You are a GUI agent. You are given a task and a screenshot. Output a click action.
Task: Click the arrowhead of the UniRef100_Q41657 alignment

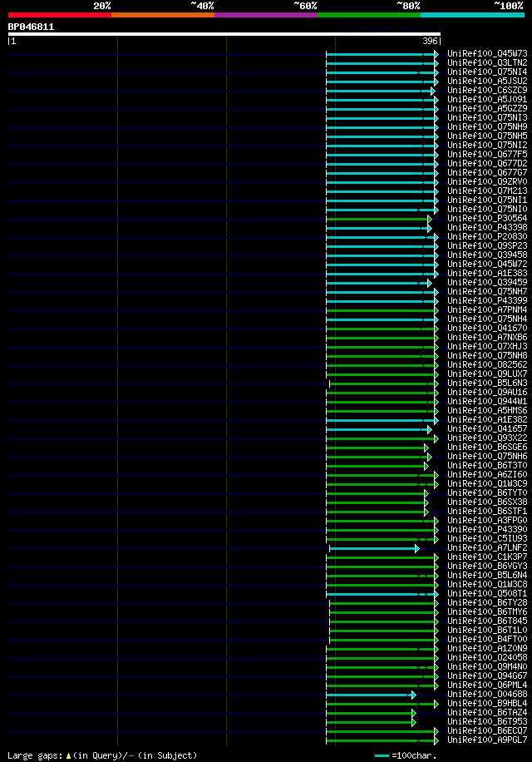[430, 429]
